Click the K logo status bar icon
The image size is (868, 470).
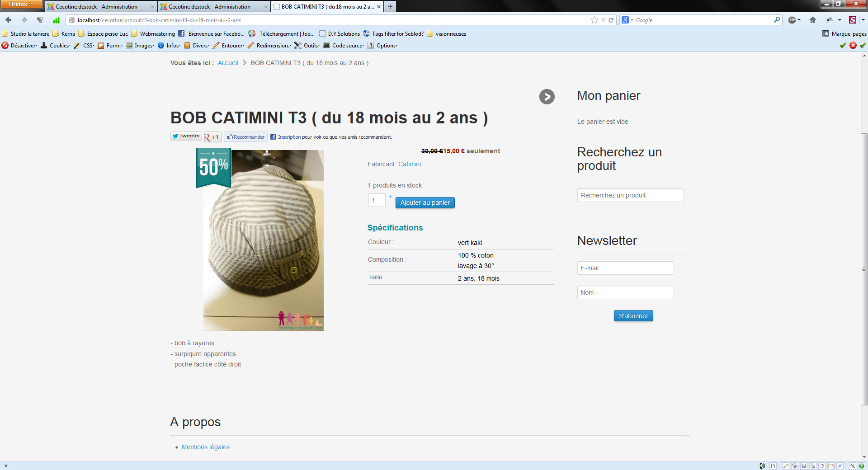[762, 466]
